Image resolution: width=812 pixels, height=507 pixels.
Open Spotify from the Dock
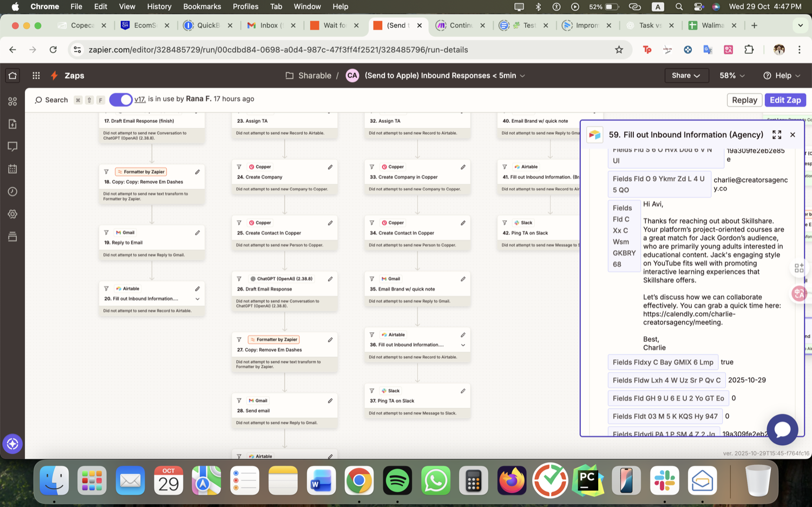coord(397,480)
